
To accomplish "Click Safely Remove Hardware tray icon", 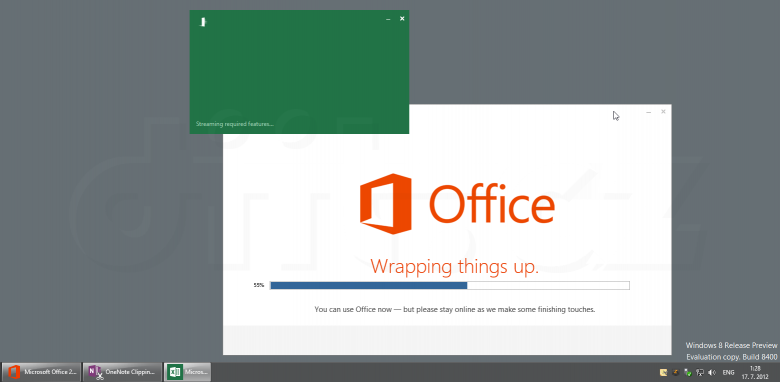I will click(x=687, y=372).
